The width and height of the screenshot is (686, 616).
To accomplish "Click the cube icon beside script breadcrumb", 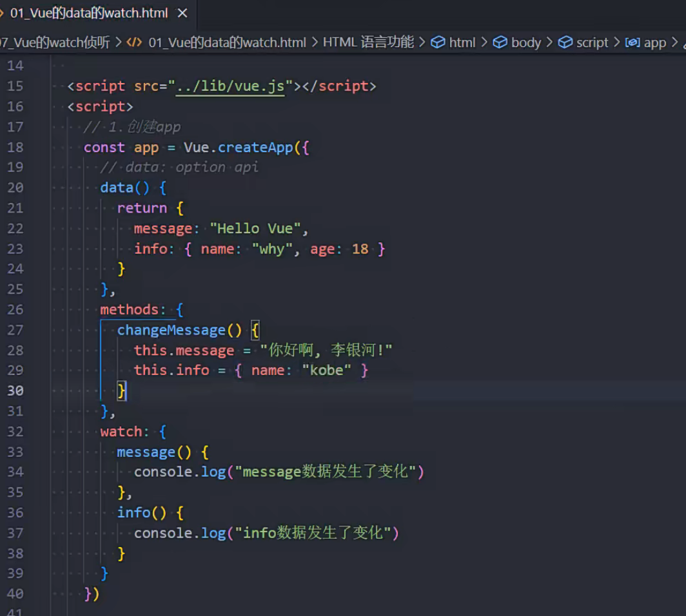I will [x=565, y=43].
